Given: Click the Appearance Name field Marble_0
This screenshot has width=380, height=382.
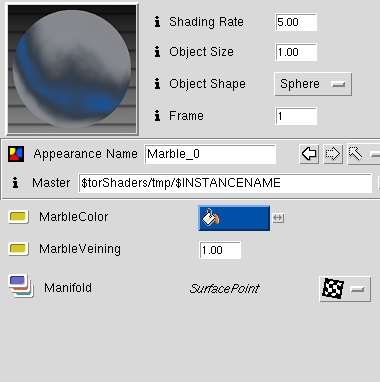Looking at the screenshot, I should (210, 154).
